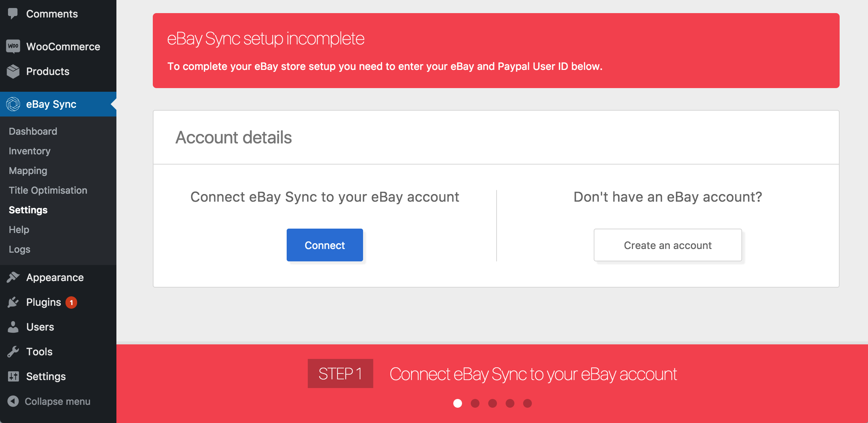Screen dimensions: 868x423
Task: Open the Mapping section
Action: point(28,170)
